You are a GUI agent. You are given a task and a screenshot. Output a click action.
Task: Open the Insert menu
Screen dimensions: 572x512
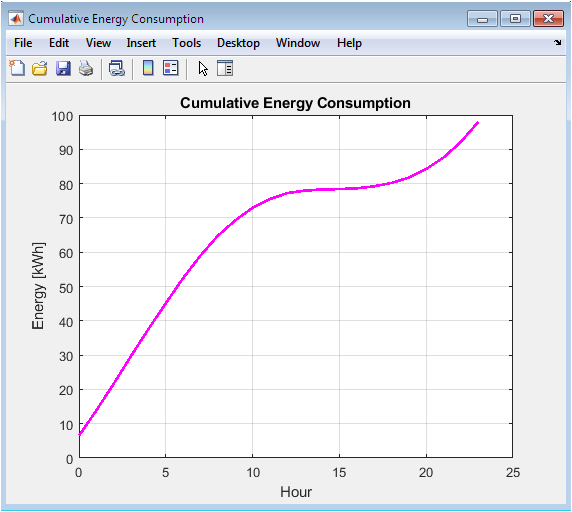141,43
